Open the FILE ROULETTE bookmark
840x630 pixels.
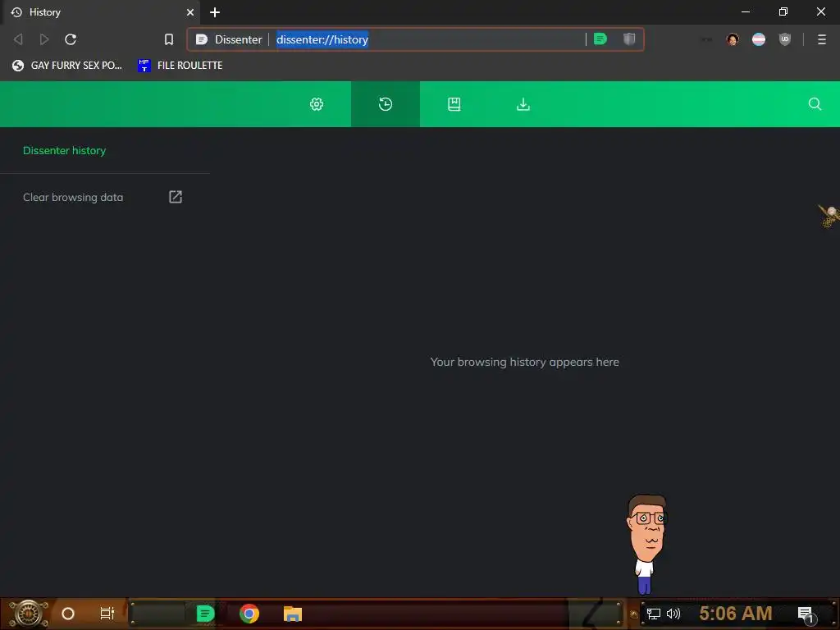pos(180,66)
